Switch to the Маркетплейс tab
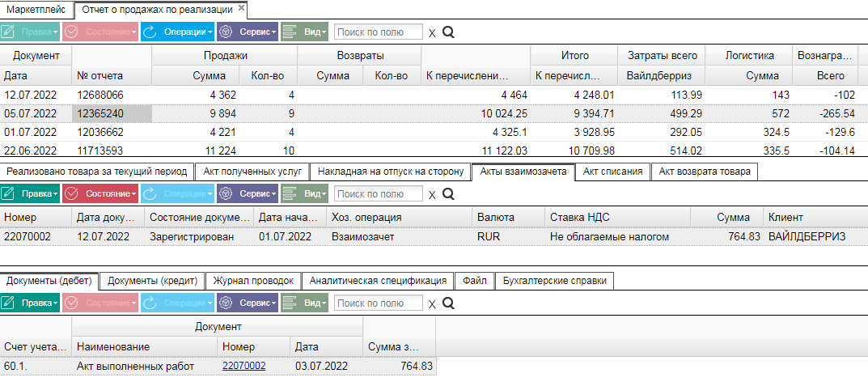 [x=36, y=10]
